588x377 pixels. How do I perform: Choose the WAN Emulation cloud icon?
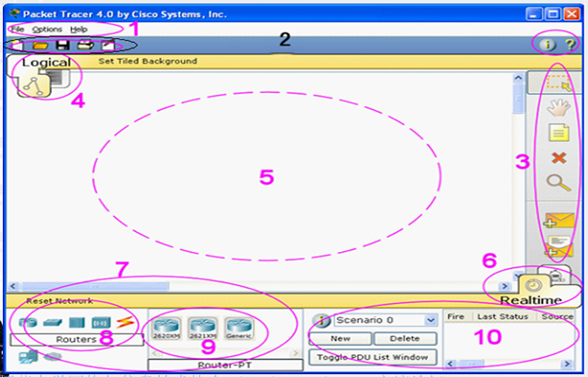point(53,356)
